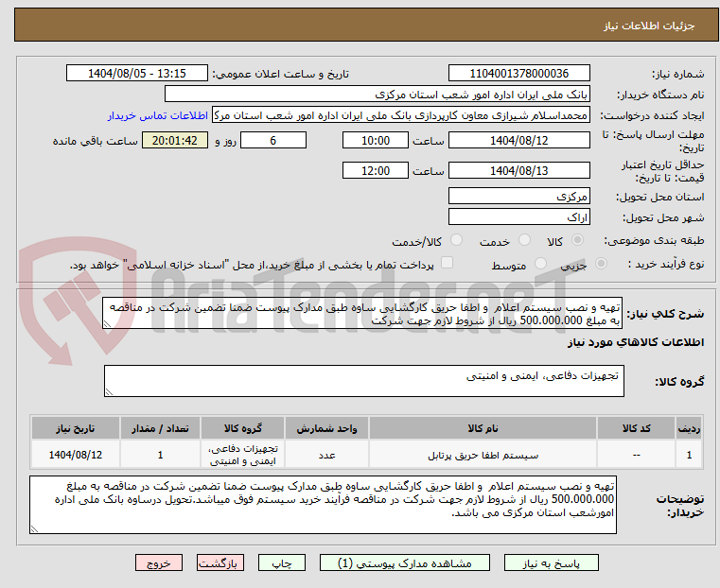Screen dimensions: 720x588
Task: Click the استان محل تحویل field مرکزی
Action: click(518, 197)
